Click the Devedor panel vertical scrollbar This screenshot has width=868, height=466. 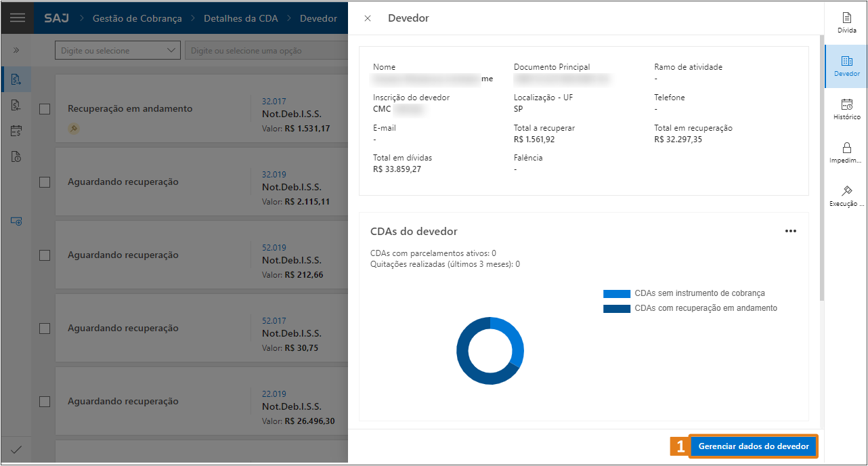821,169
